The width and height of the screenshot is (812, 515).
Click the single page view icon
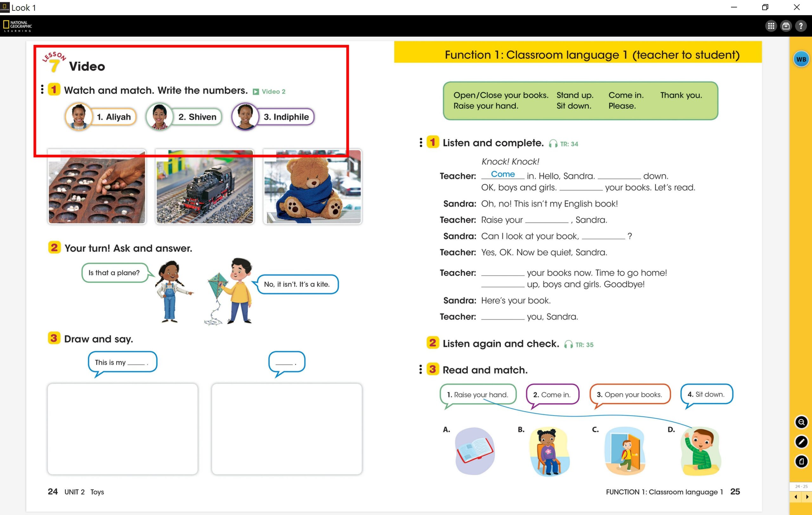(x=801, y=461)
